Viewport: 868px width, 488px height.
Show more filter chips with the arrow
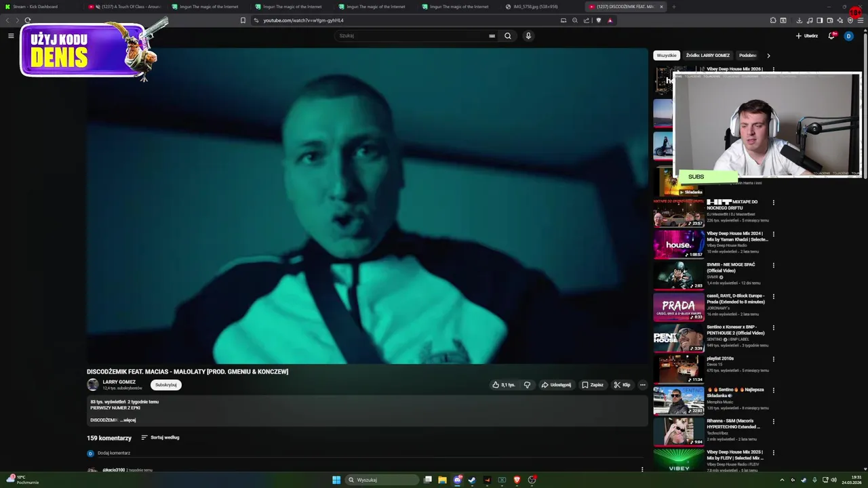point(768,56)
